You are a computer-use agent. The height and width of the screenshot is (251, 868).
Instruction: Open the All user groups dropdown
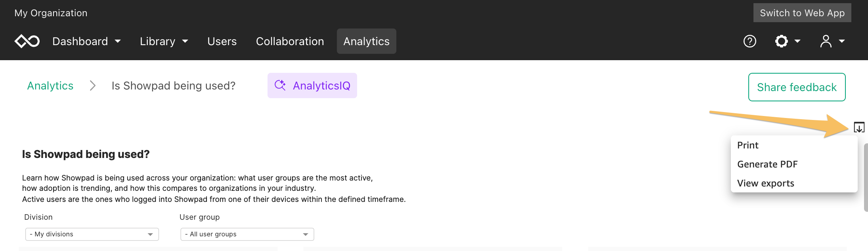point(247,234)
